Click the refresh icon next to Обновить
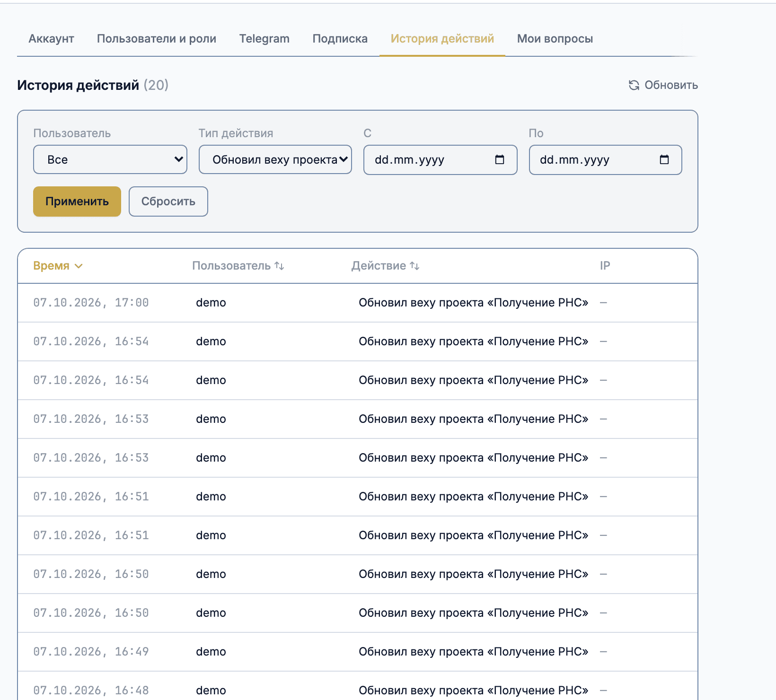 pos(634,85)
